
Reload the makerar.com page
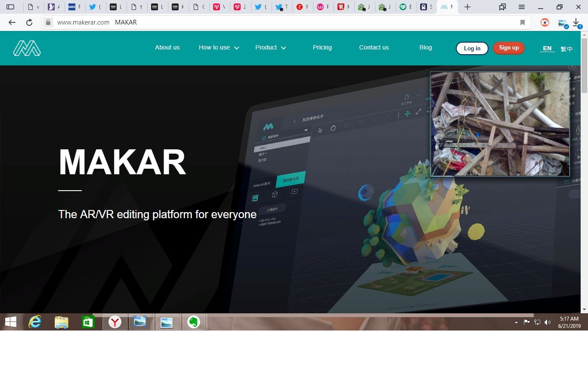point(29,22)
